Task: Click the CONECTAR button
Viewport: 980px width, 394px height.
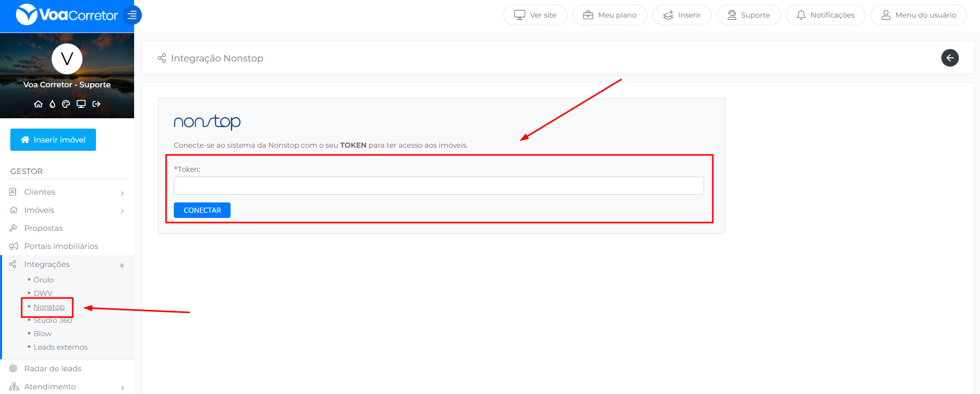Action: pyautogui.click(x=202, y=210)
